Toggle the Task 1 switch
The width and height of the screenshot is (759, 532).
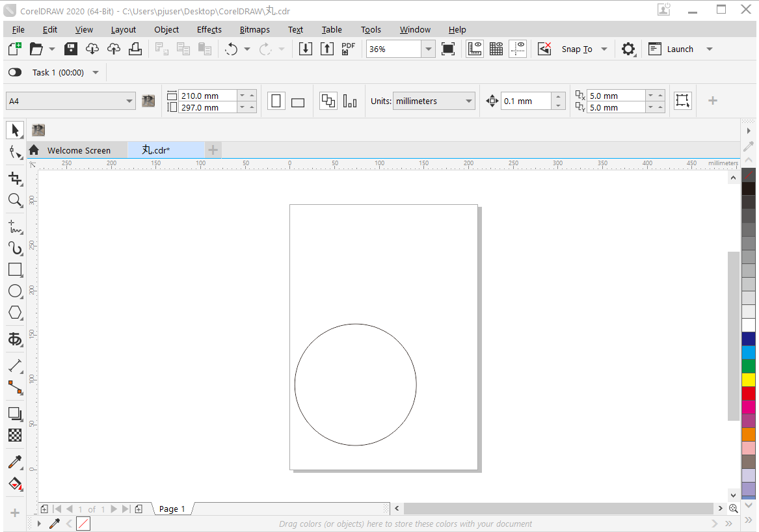tap(15, 73)
